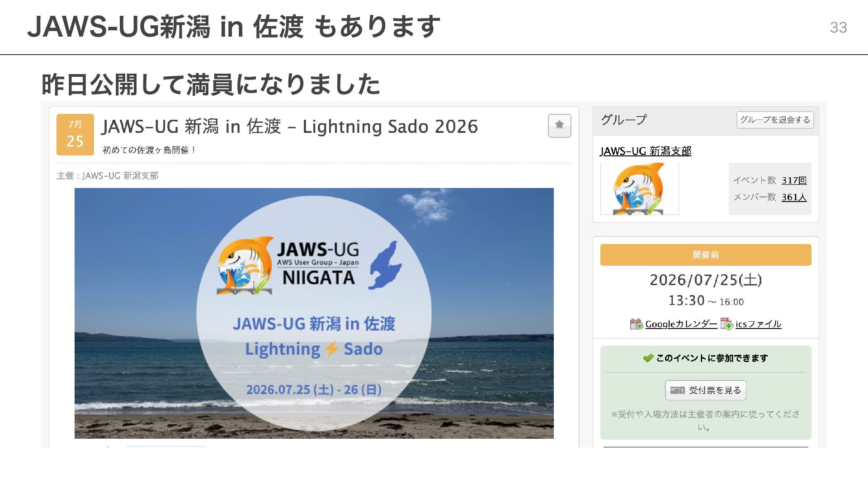Click the 317回 event count link

(x=794, y=180)
